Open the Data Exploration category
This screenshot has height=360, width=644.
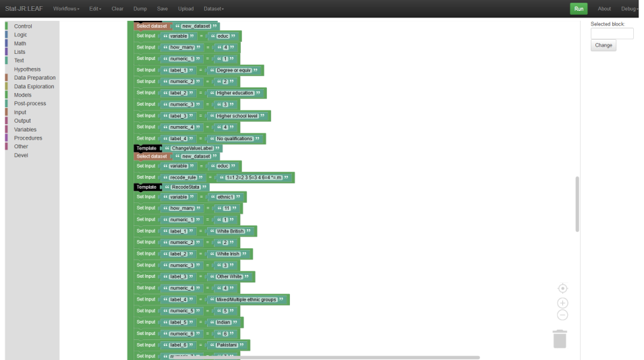[x=34, y=86]
